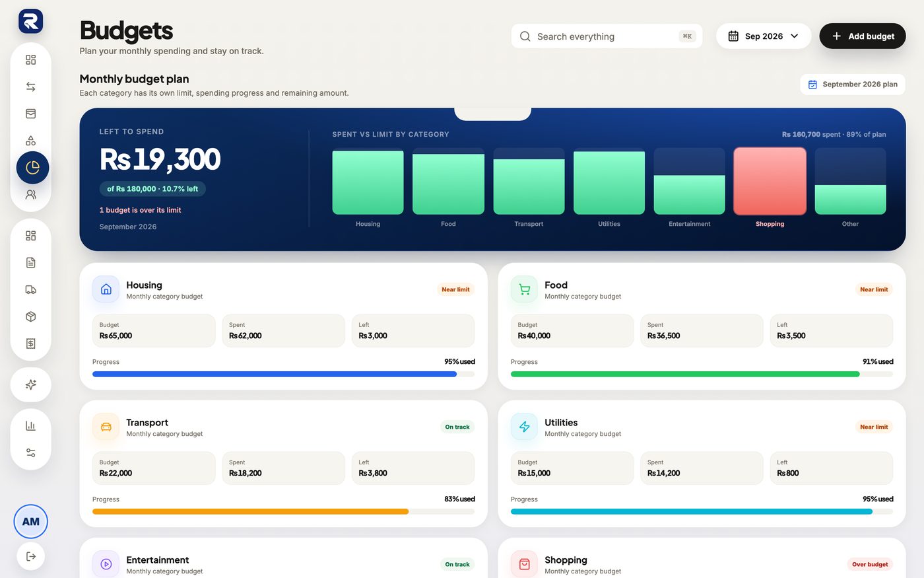Click the Add budget button
This screenshot has height=578, width=924.
point(863,36)
